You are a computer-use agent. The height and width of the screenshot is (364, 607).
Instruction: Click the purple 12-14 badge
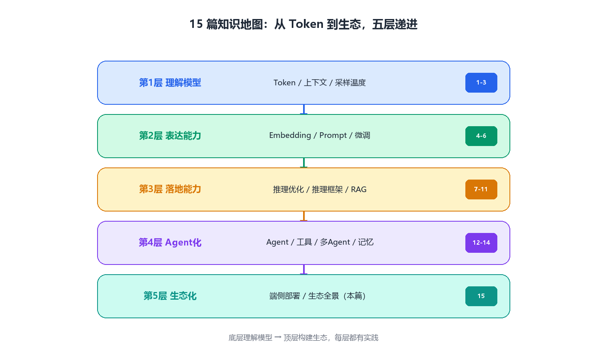(x=481, y=243)
